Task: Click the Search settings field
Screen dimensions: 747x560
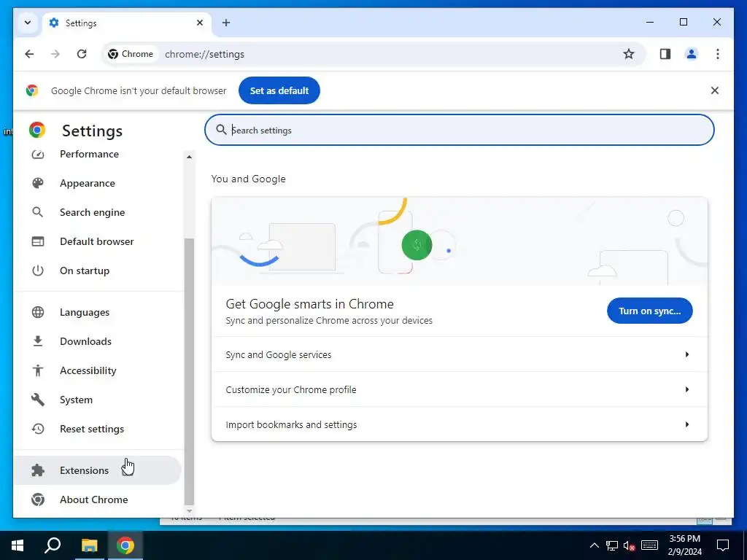Action: 460,130
